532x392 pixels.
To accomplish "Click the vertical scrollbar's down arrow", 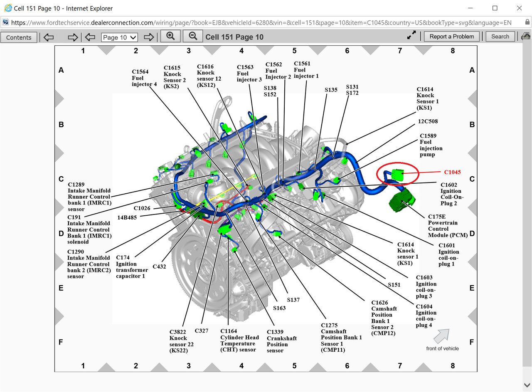I will (527, 385).
